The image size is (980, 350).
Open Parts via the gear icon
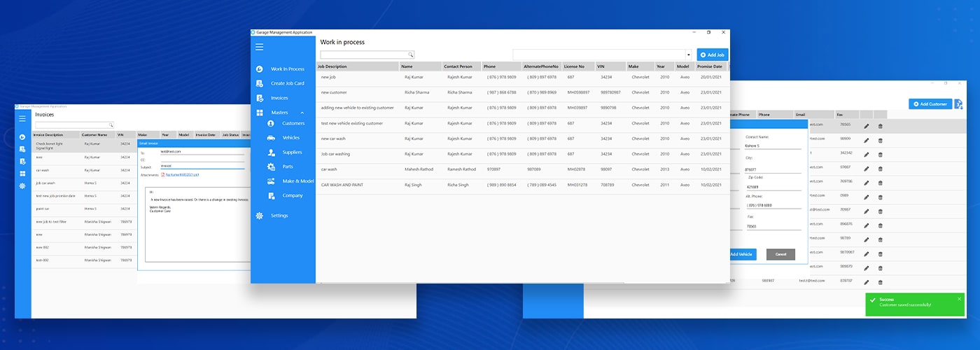(x=271, y=167)
